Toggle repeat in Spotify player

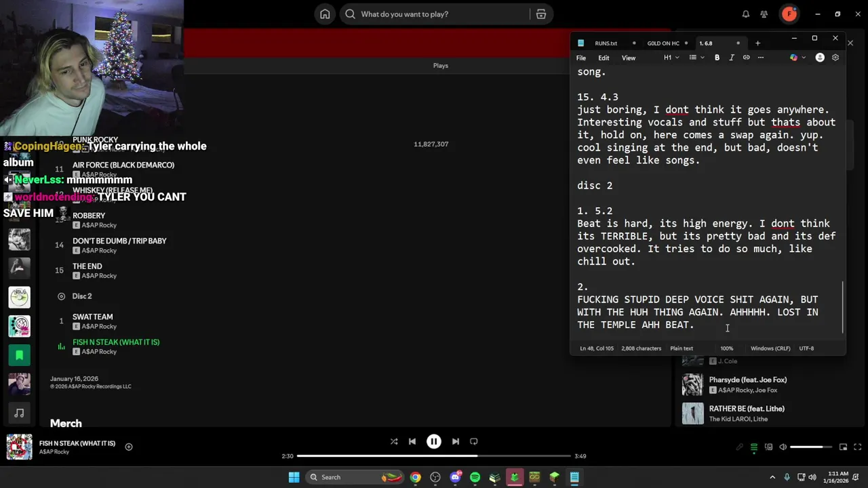[474, 441]
